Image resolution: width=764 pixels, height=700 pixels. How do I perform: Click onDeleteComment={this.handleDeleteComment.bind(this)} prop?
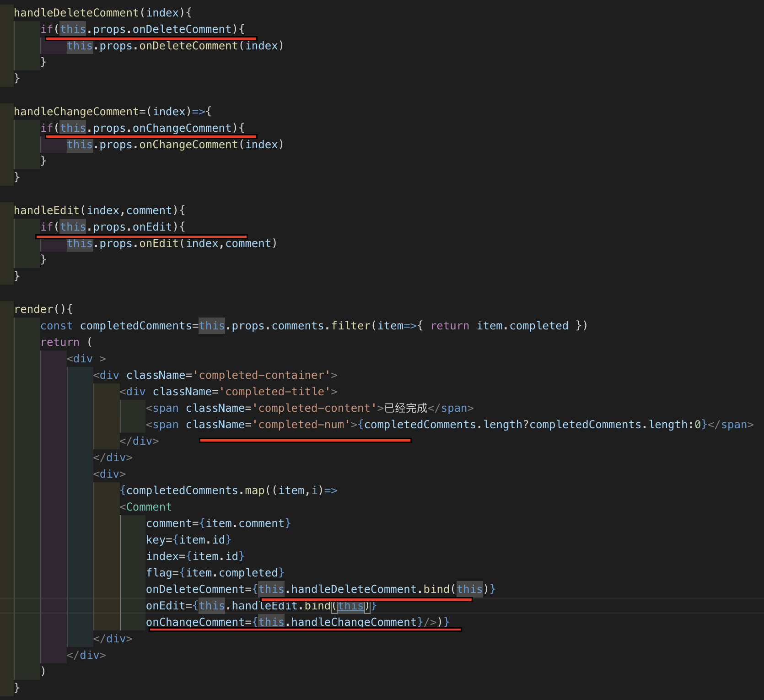point(321,589)
